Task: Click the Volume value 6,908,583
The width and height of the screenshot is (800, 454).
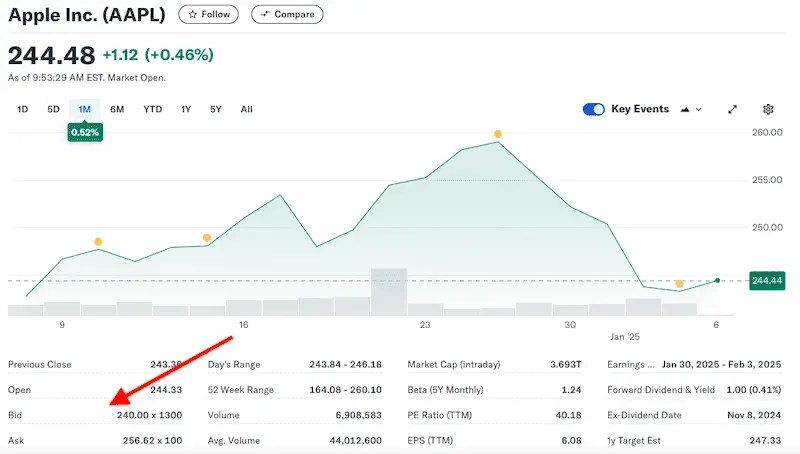Action: [358, 415]
